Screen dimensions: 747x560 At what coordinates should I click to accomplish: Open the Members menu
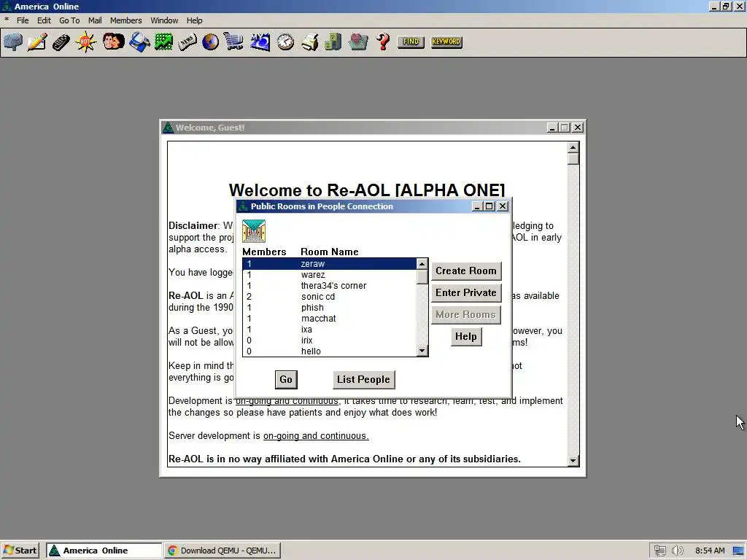click(x=125, y=20)
